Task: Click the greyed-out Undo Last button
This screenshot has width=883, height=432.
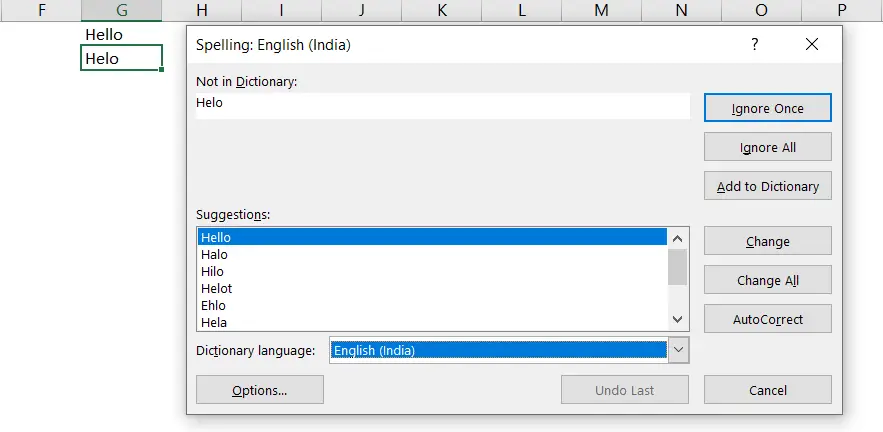Action: point(625,390)
